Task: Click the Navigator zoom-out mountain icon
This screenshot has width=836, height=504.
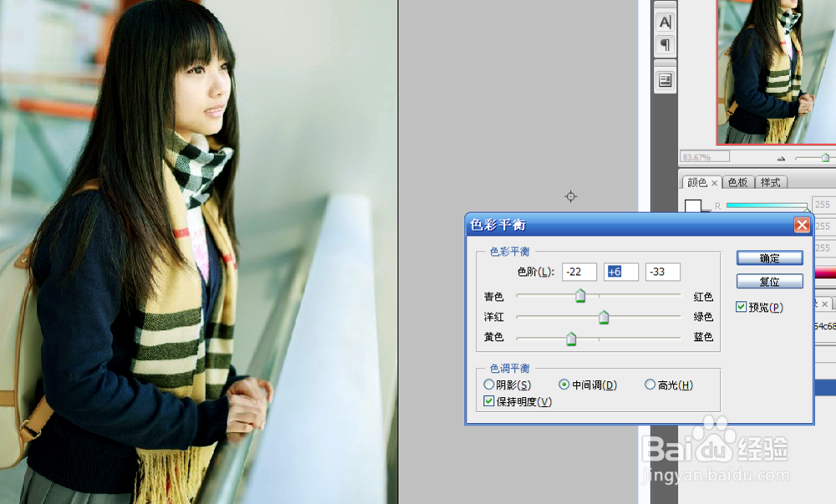Action: pos(781,158)
